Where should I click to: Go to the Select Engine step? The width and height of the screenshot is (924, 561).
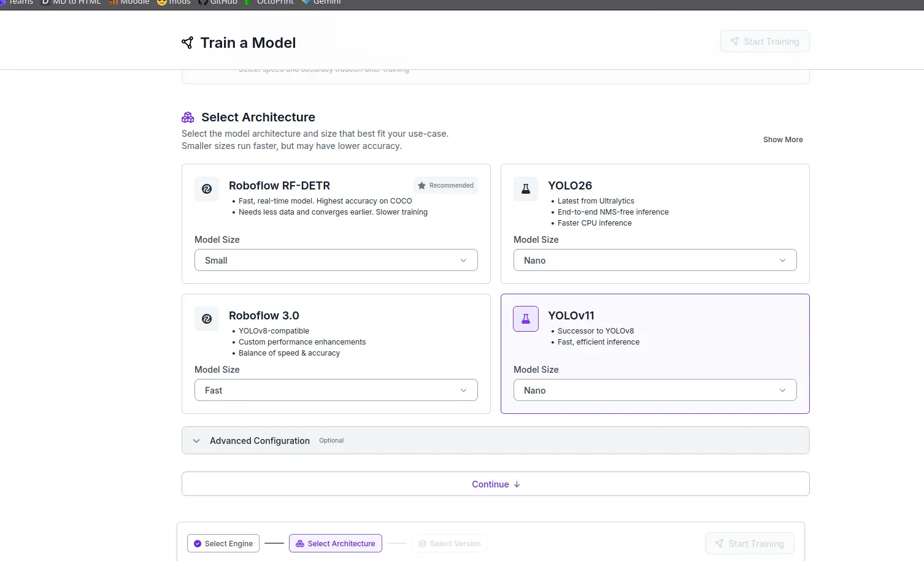[223, 543]
